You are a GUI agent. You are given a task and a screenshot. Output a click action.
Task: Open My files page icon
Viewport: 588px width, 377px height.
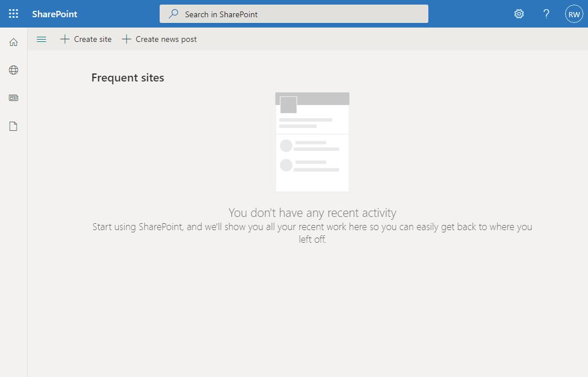pyautogui.click(x=14, y=126)
